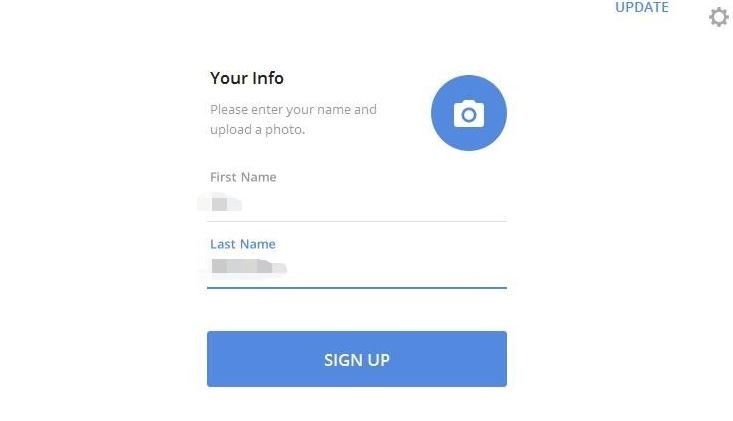
Task: Click the 'Please enter your name' description
Action: (x=293, y=109)
